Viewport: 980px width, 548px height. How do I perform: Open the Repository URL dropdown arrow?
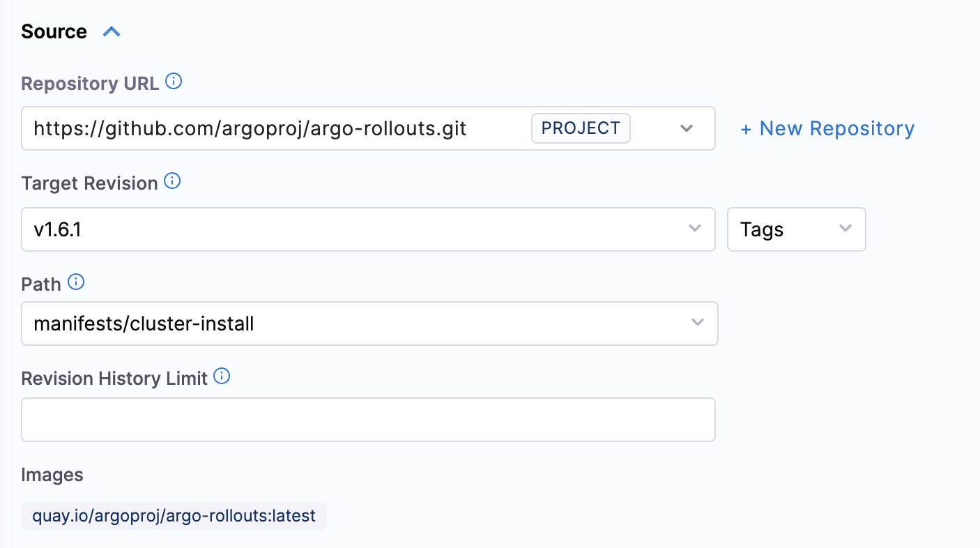[686, 128]
